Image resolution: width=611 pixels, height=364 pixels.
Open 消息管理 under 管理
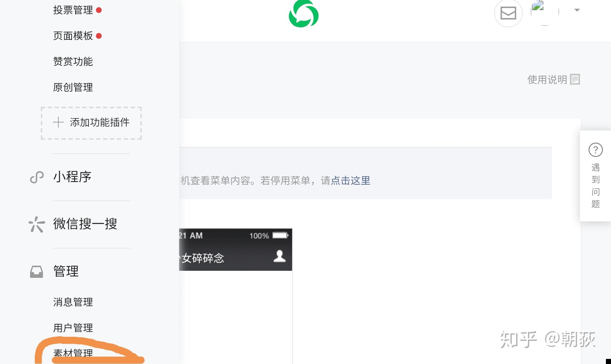(x=73, y=302)
